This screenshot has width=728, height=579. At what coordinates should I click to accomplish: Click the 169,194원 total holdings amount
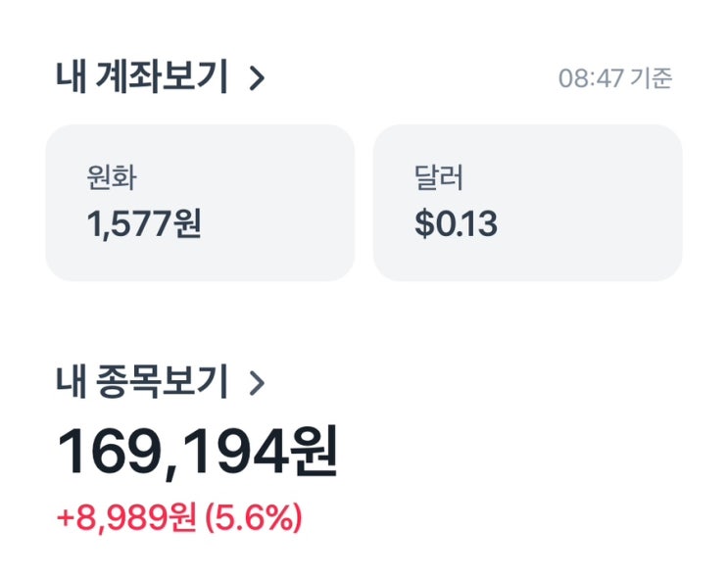(x=197, y=453)
